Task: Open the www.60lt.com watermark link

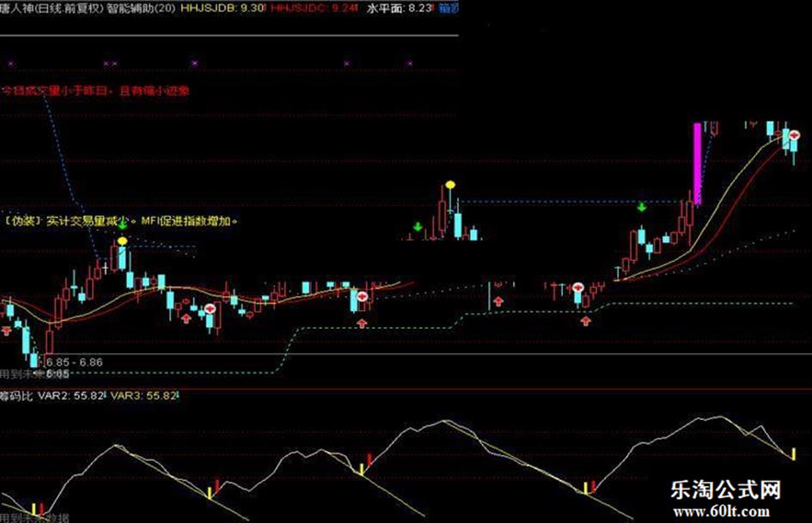Action: click(722, 512)
